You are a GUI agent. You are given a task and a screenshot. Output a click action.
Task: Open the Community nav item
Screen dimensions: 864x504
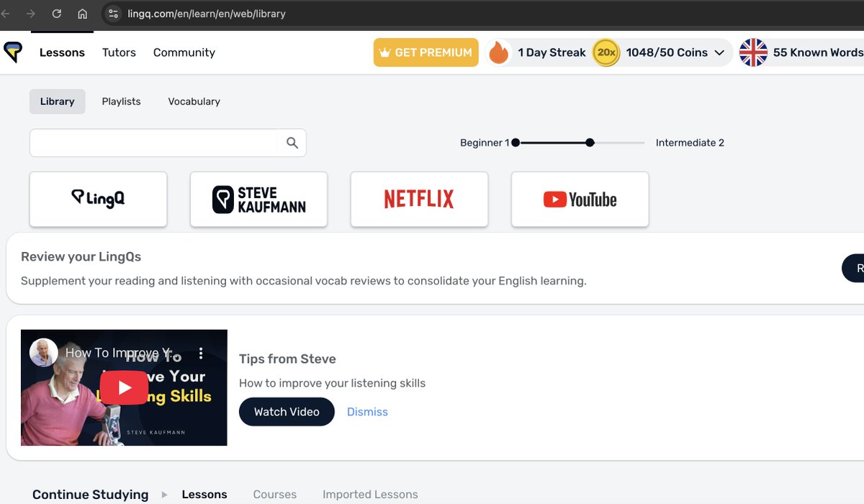pyautogui.click(x=184, y=53)
